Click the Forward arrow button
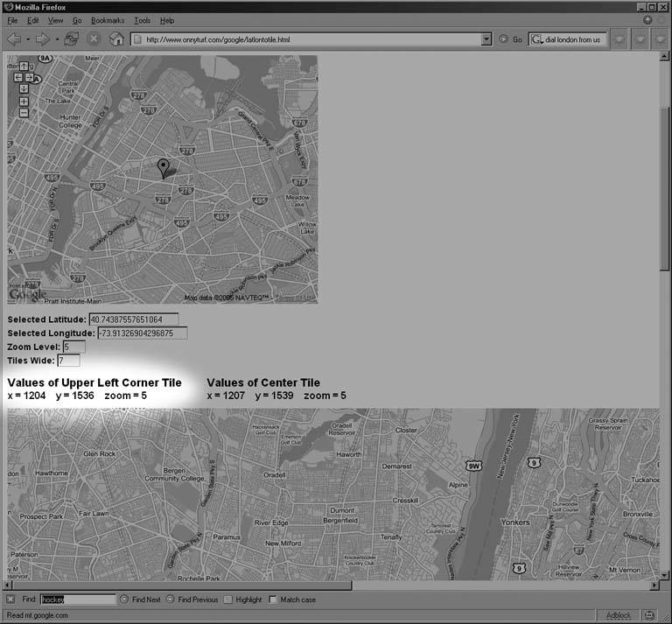Image resolution: width=672 pixels, height=624 pixels. point(42,39)
